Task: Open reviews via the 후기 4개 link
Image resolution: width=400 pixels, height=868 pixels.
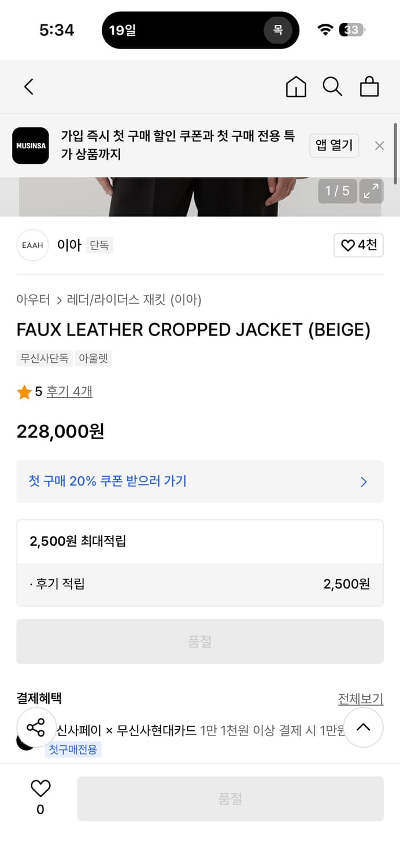Action: coord(69,392)
